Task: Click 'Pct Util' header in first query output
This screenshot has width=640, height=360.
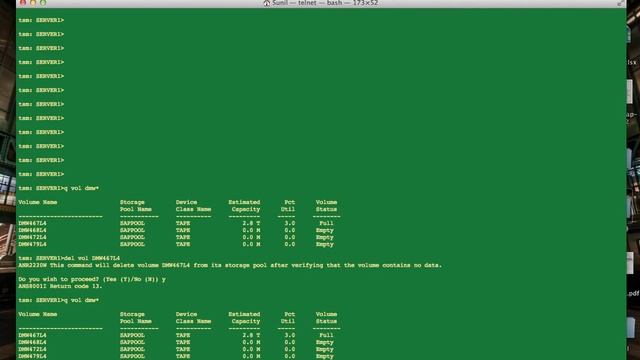Action: pyautogui.click(x=288, y=206)
